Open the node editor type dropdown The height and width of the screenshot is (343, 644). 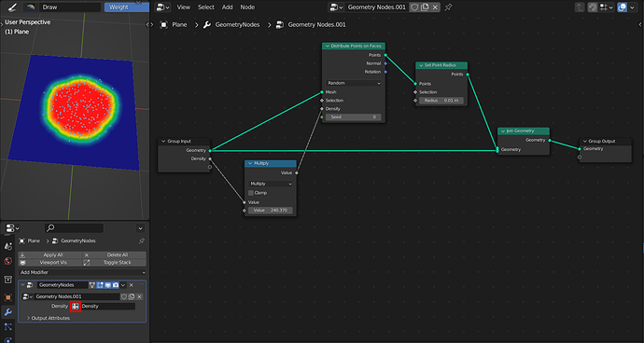coord(163,7)
